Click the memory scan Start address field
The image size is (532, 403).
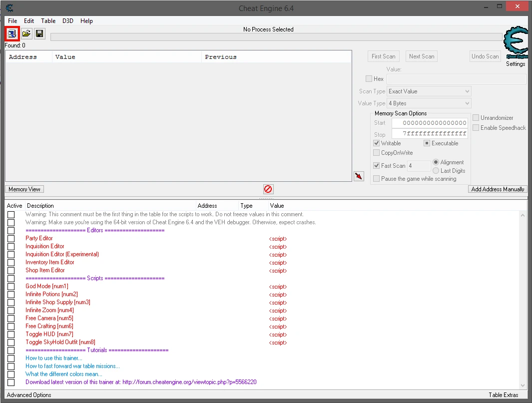430,123
